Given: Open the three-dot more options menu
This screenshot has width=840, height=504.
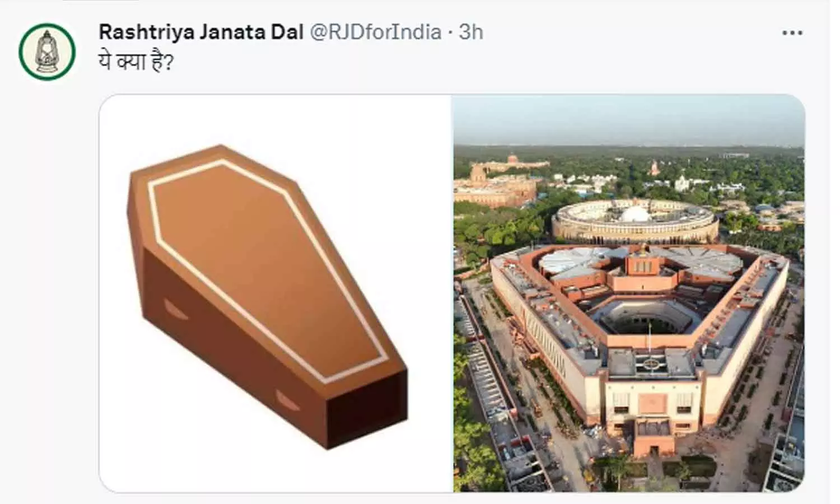Looking at the screenshot, I should (792, 33).
